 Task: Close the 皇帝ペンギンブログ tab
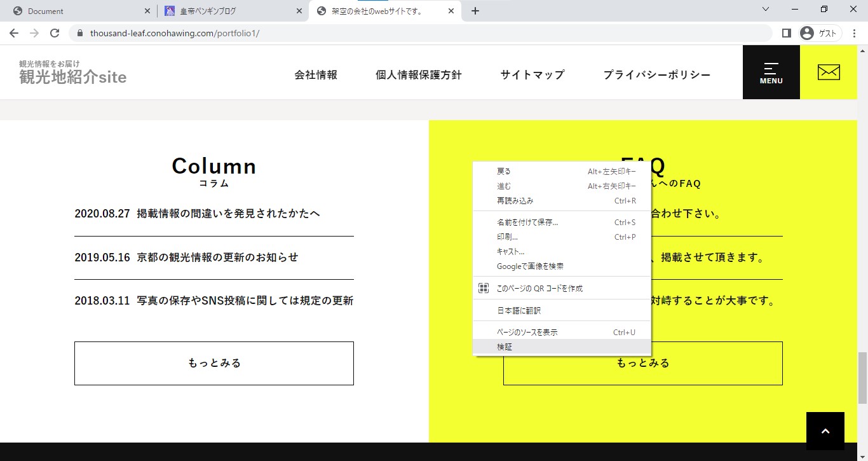(x=299, y=11)
